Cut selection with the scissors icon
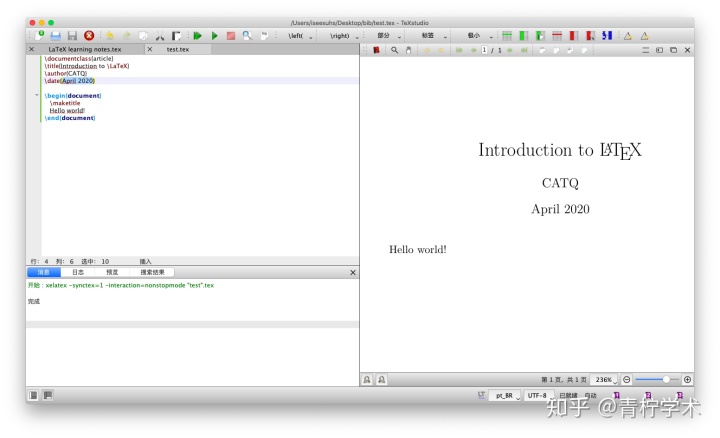Screen dimensions: 720x438 [x=160, y=35]
